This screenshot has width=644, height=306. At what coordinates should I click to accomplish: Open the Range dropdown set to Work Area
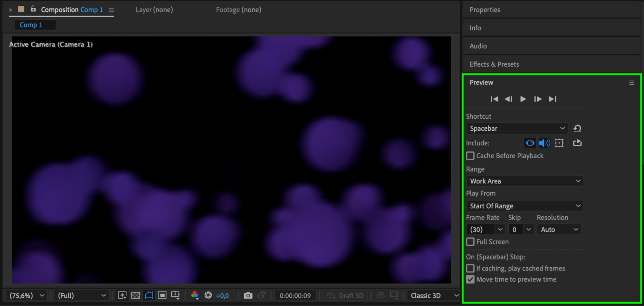(x=525, y=181)
